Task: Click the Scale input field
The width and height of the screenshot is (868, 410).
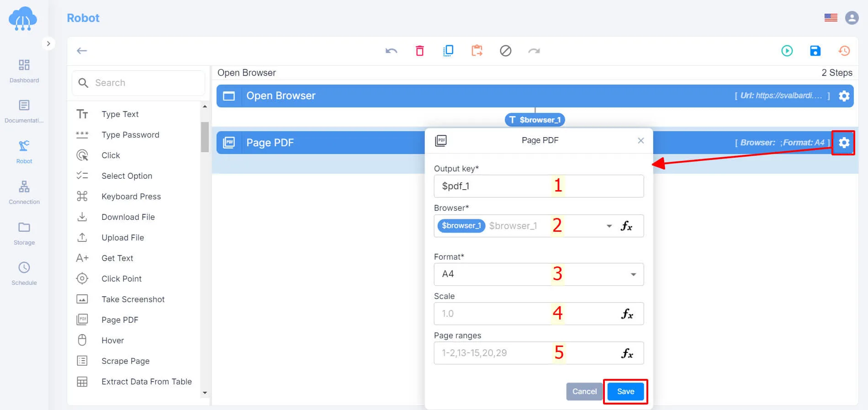Action: coord(539,314)
